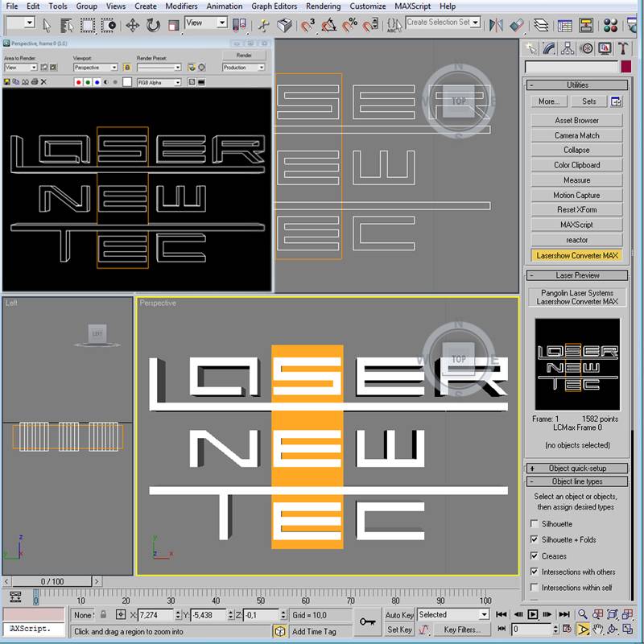Screen dimensions: 644x644
Task: Click the Asset Browser utility button
Action: 576,120
